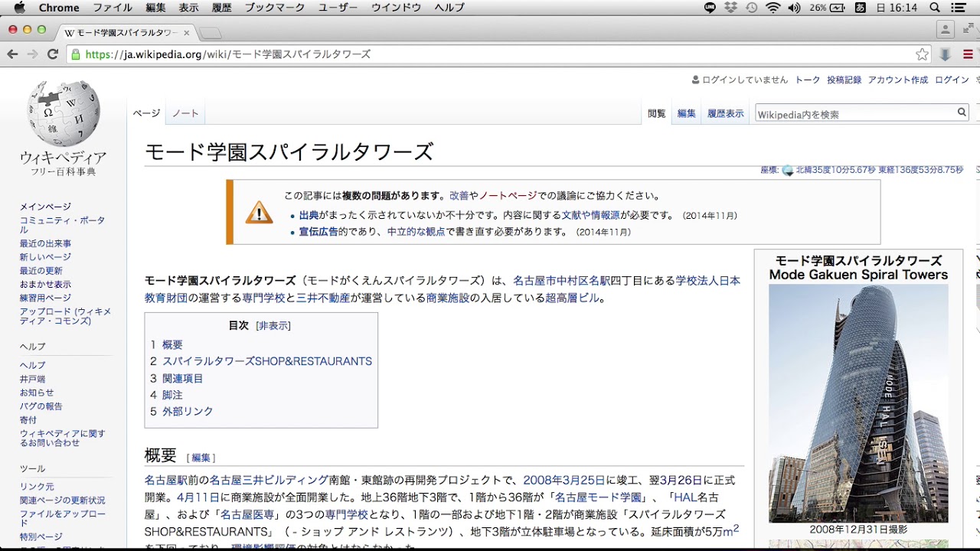Click the Wikipedia内を検索 search field
The width and height of the screenshot is (980, 551).
[854, 113]
